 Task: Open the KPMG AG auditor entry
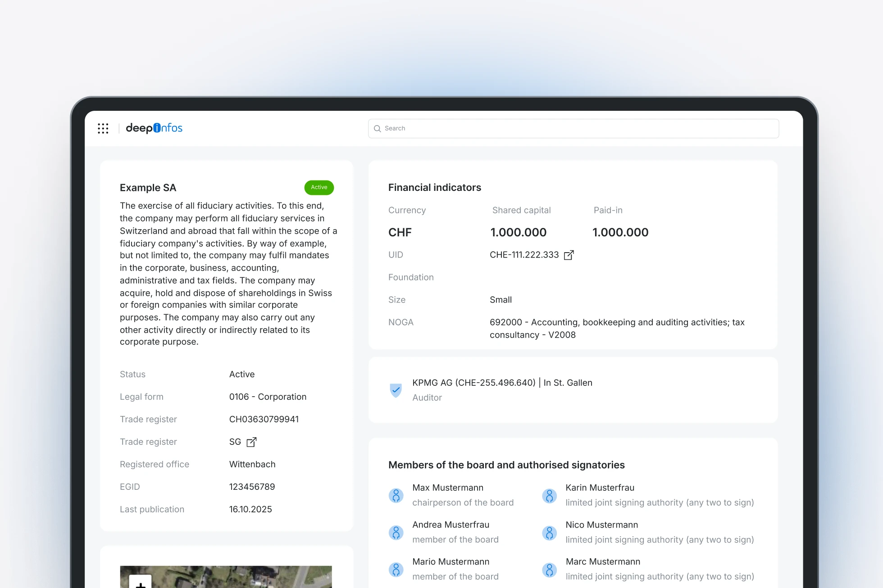pyautogui.click(x=502, y=383)
